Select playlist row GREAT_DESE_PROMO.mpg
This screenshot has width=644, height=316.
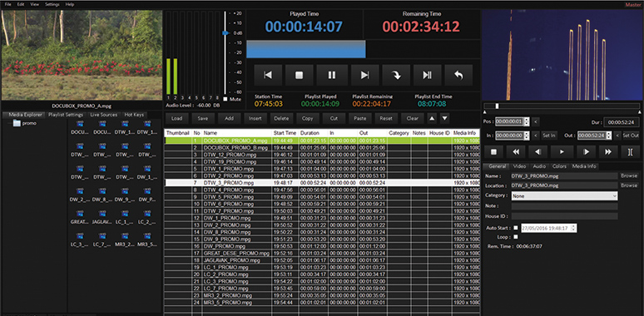322,253
